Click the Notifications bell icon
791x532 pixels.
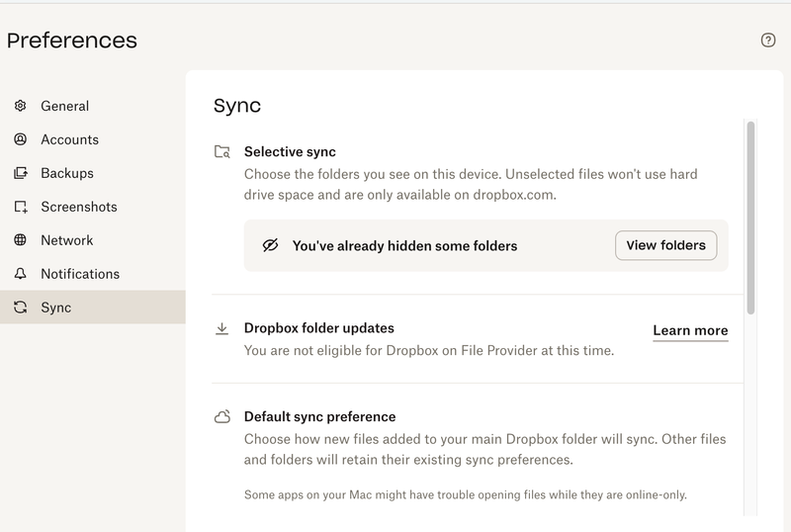tap(21, 274)
